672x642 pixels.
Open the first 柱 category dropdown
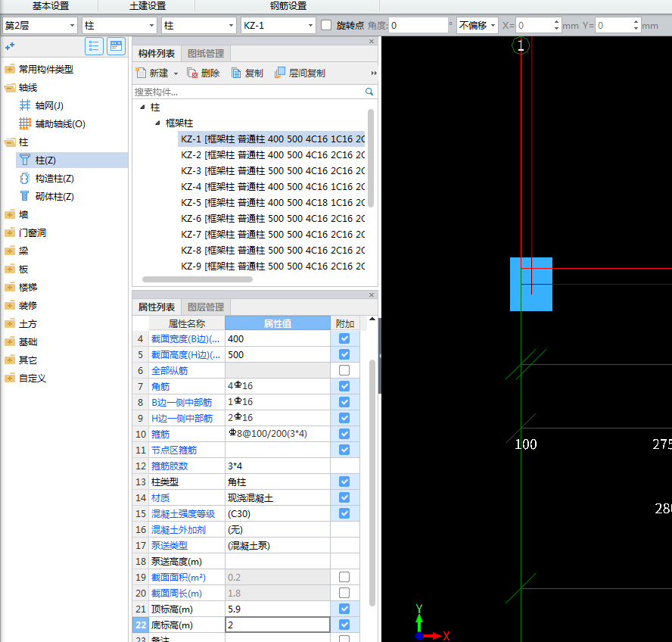click(x=119, y=25)
